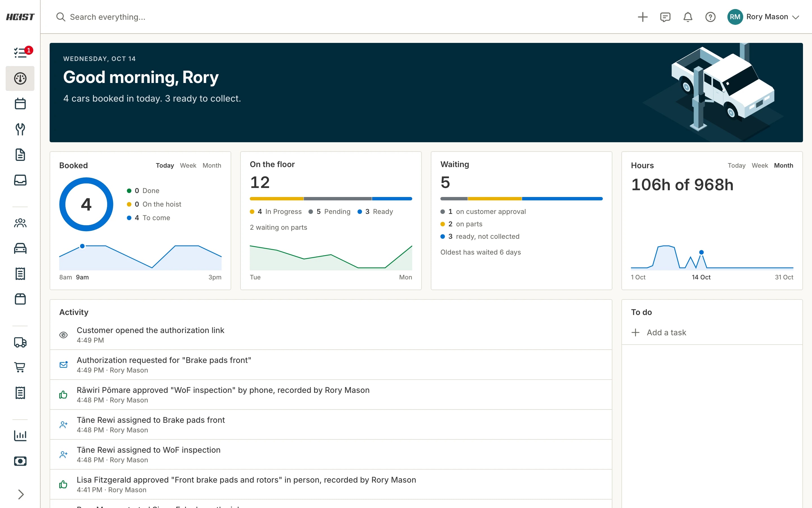Switch Booked card to Week

(x=188, y=165)
